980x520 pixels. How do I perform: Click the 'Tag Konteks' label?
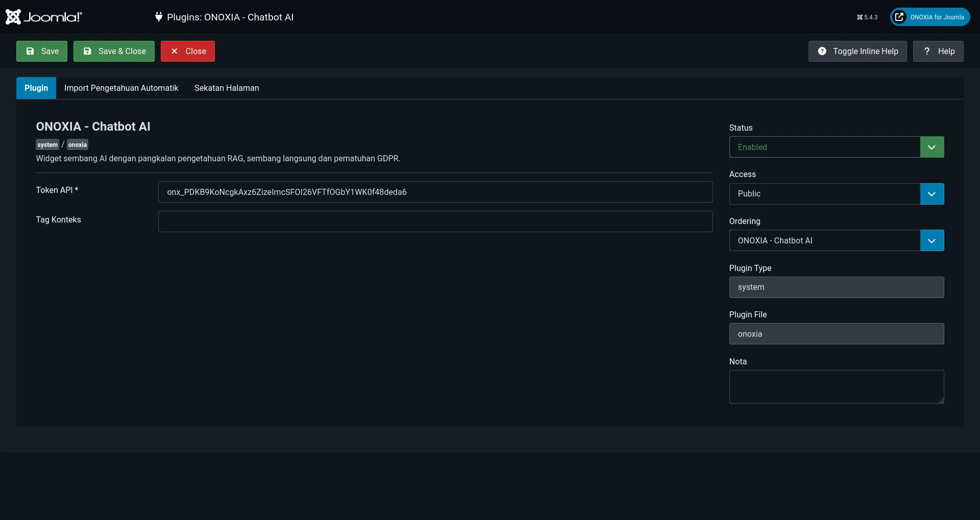tap(58, 219)
